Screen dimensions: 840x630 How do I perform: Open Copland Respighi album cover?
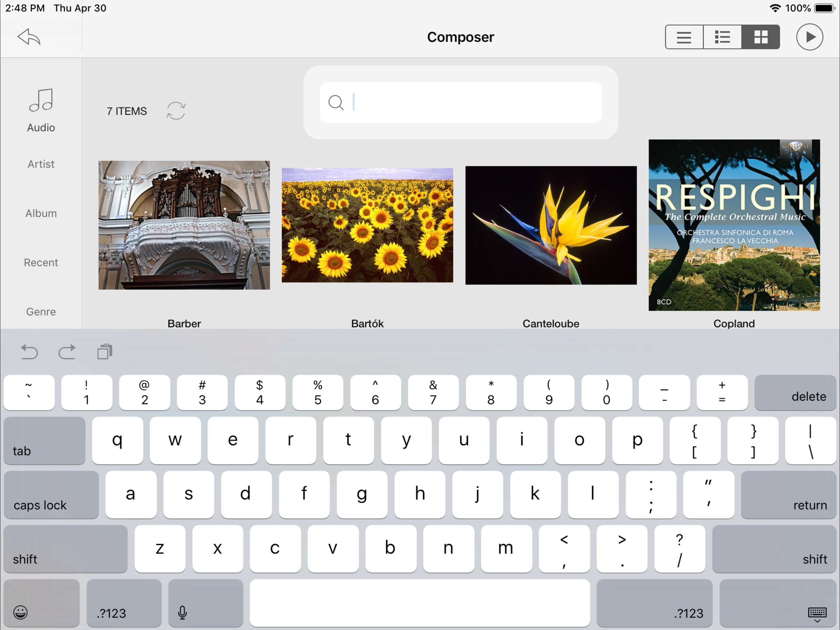(x=734, y=225)
